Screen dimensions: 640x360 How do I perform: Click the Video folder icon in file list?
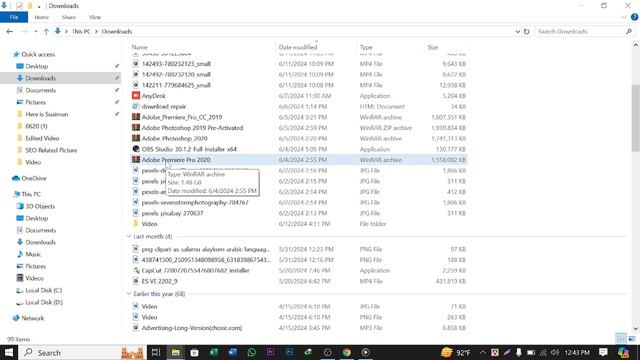136,224
